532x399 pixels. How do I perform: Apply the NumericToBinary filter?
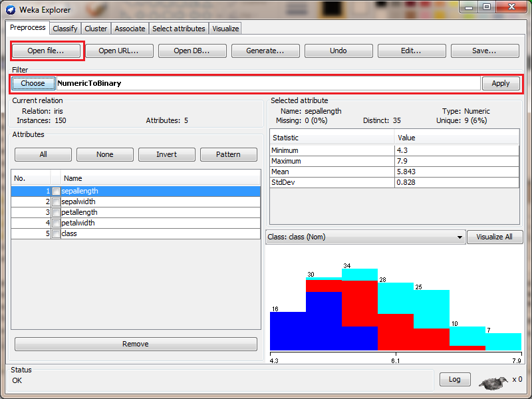click(500, 83)
